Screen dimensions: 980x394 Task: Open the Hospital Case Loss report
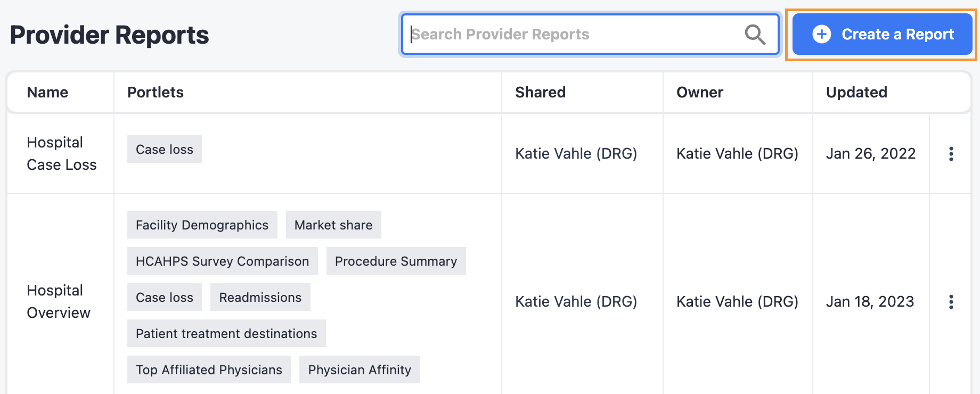coord(62,153)
